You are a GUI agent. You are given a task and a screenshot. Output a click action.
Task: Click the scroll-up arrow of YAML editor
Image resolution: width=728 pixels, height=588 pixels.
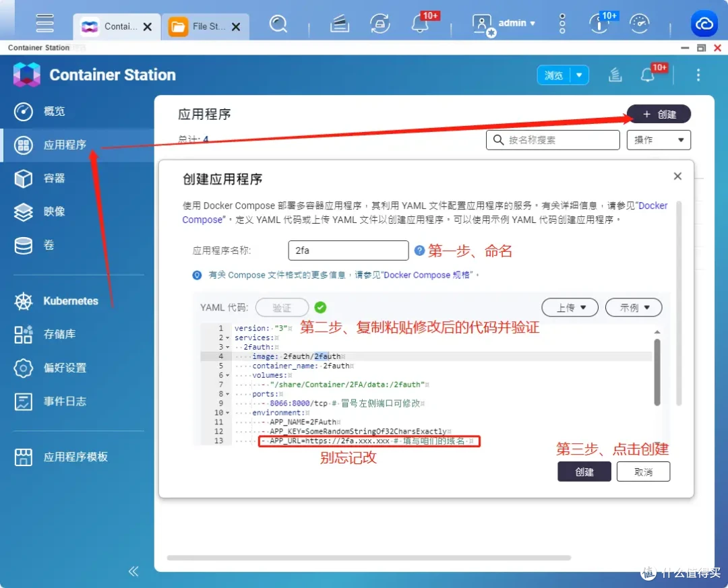[x=657, y=332]
